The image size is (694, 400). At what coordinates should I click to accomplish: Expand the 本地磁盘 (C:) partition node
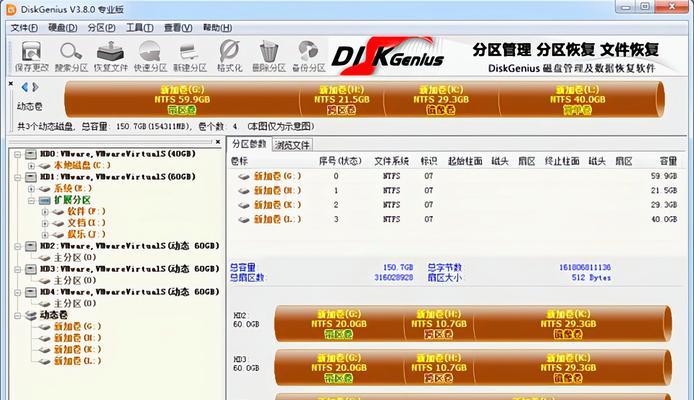click(31, 166)
